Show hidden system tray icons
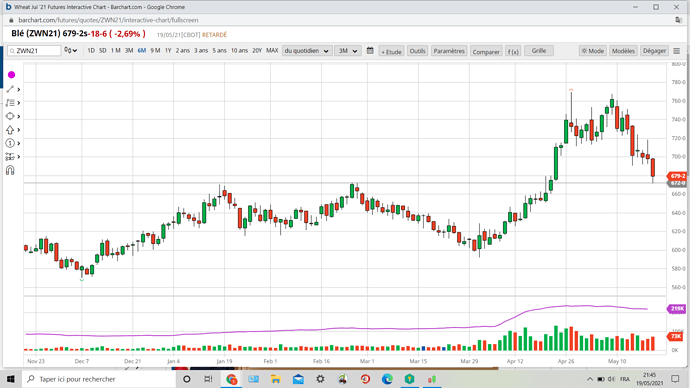The width and height of the screenshot is (690, 388). point(590,379)
